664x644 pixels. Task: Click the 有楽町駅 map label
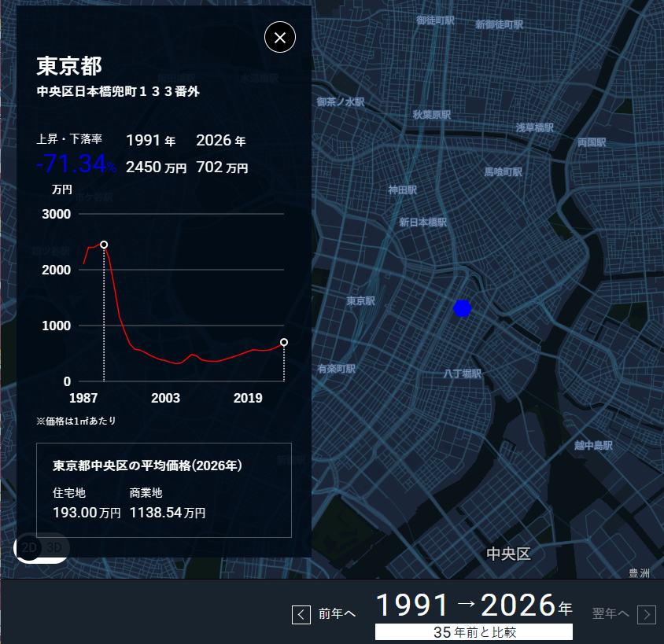pyautogui.click(x=337, y=369)
